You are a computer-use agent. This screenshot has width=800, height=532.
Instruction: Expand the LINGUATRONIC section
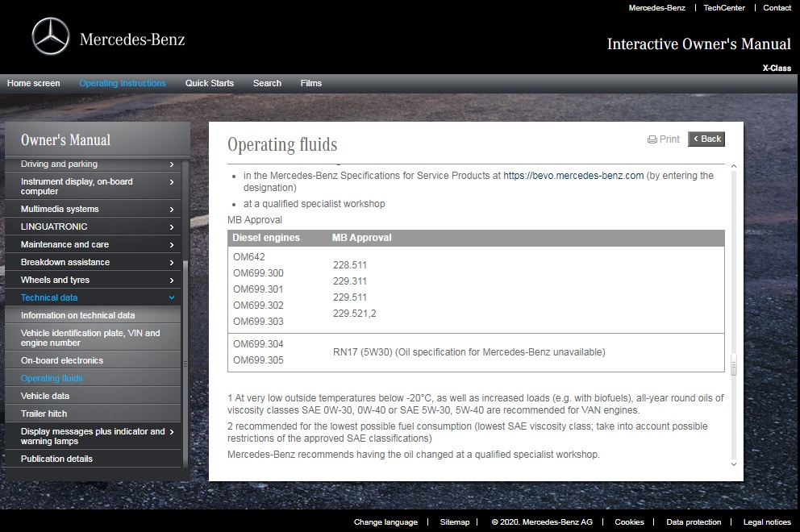coord(93,227)
